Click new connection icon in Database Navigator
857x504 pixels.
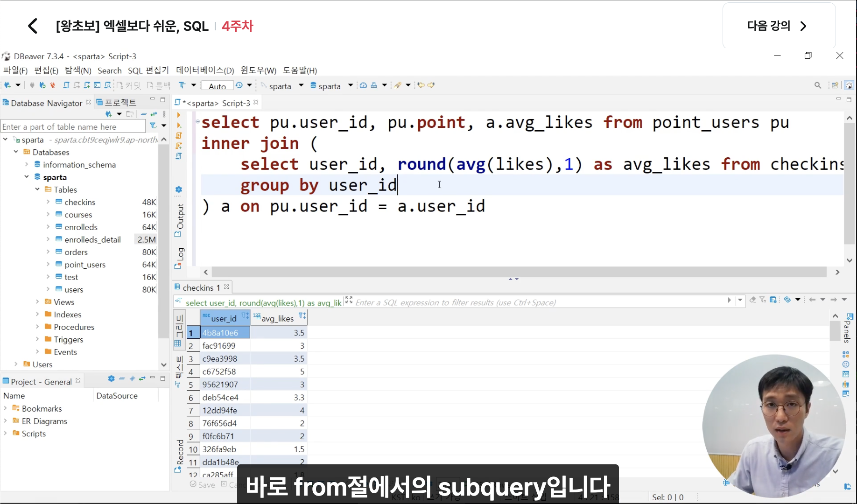point(109,114)
